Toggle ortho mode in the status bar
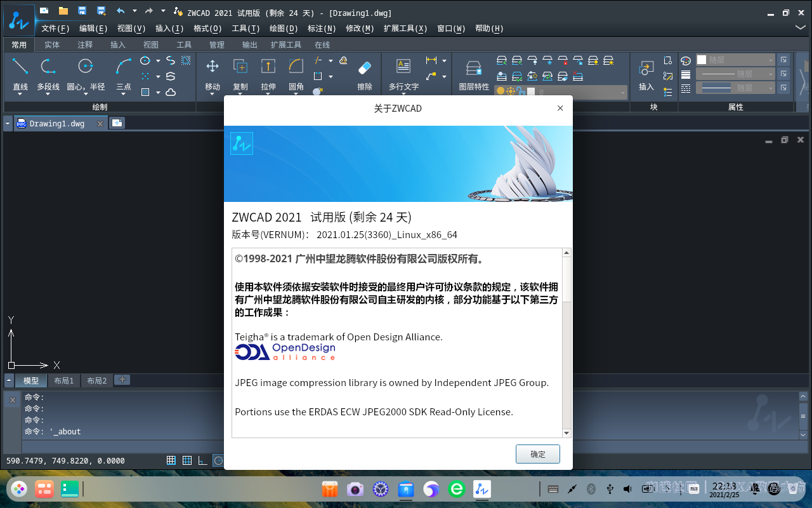The height and width of the screenshot is (508, 812). tap(202, 460)
